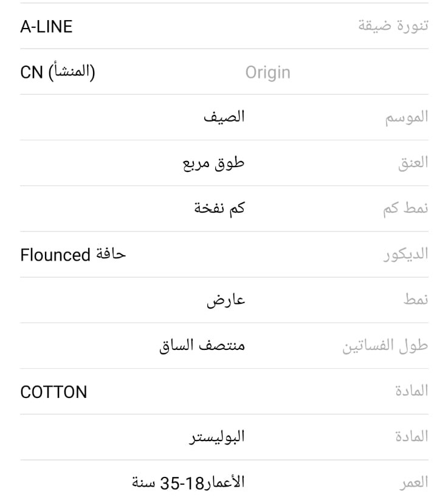Image resolution: width=448 pixels, height=500 pixels.
Task: Click the A-LINE value text
Action: (x=46, y=27)
